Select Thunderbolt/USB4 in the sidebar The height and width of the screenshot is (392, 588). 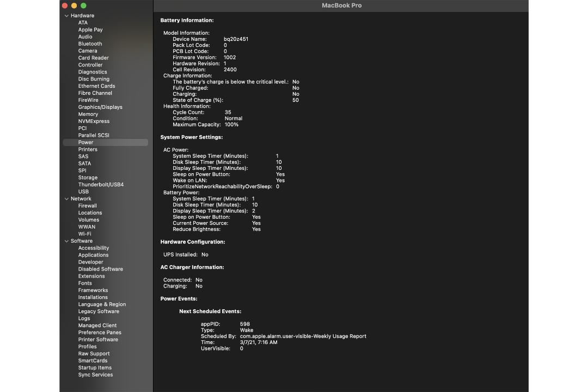tap(101, 185)
